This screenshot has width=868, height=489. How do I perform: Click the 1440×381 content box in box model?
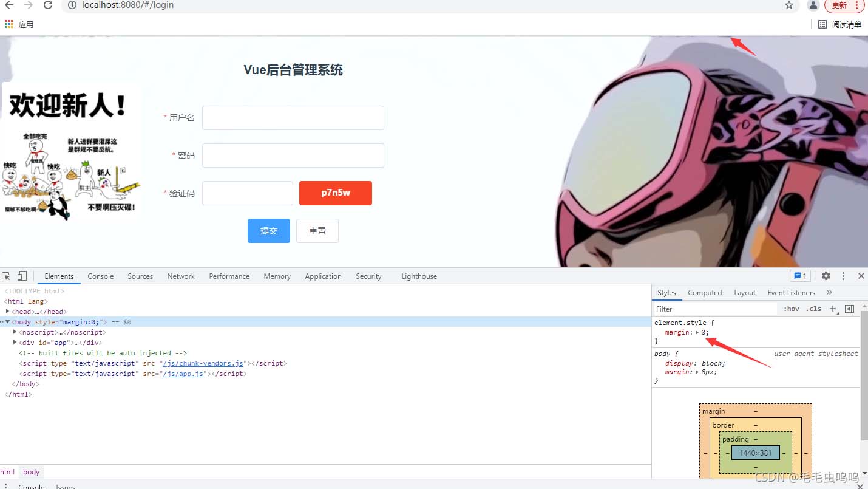755,453
